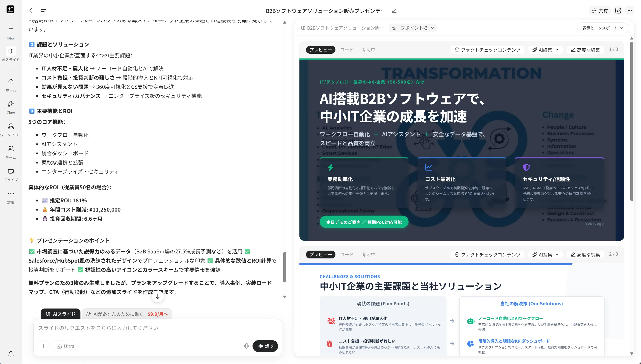Rename the presentation via the pencil icon

coord(394,11)
